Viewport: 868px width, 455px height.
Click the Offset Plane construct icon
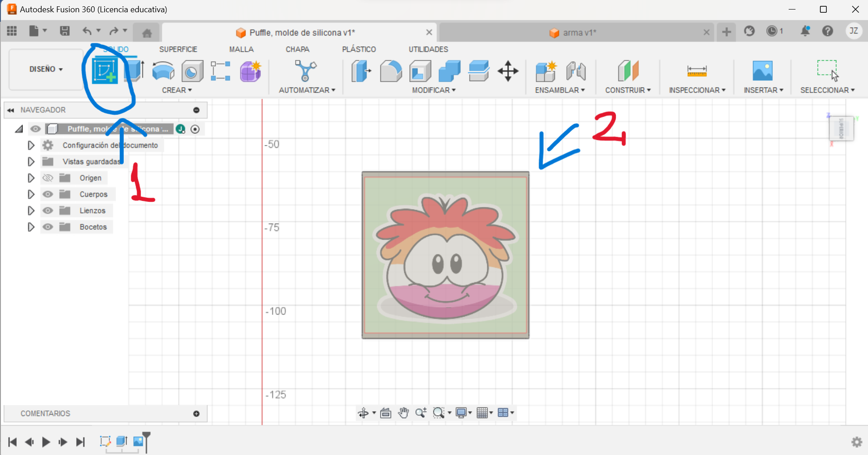[x=628, y=71]
